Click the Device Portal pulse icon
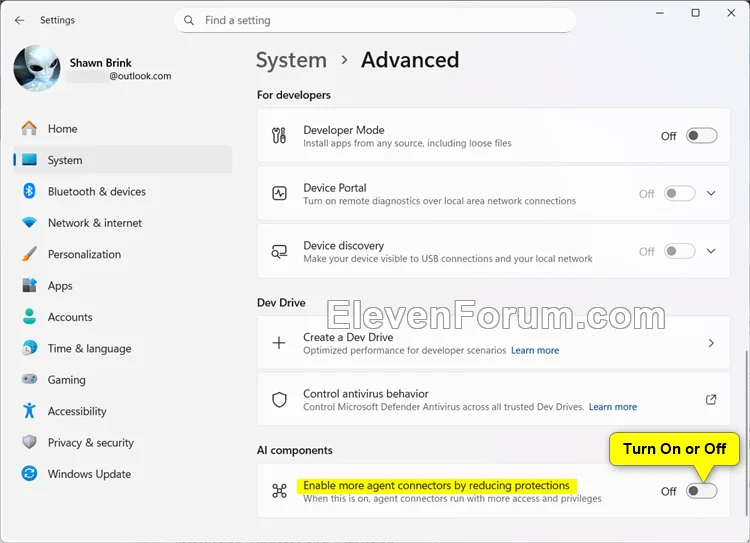The image size is (750, 543). tap(279, 193)
